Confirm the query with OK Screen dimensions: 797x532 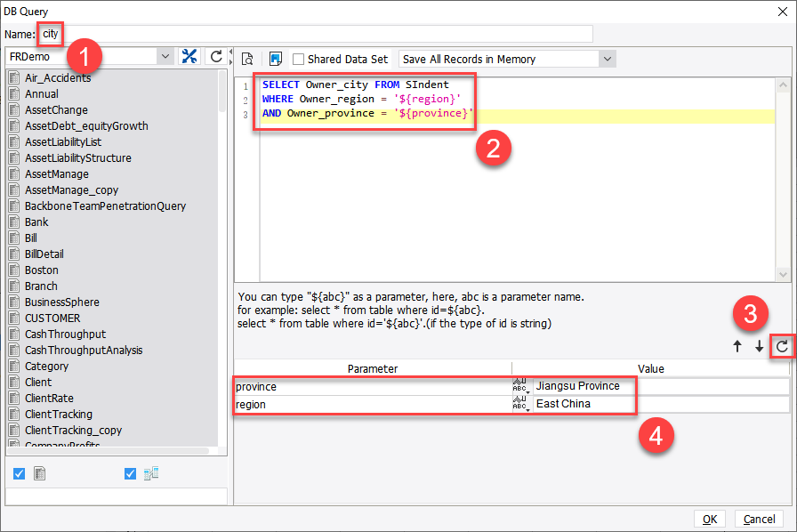tap(710, 519)
